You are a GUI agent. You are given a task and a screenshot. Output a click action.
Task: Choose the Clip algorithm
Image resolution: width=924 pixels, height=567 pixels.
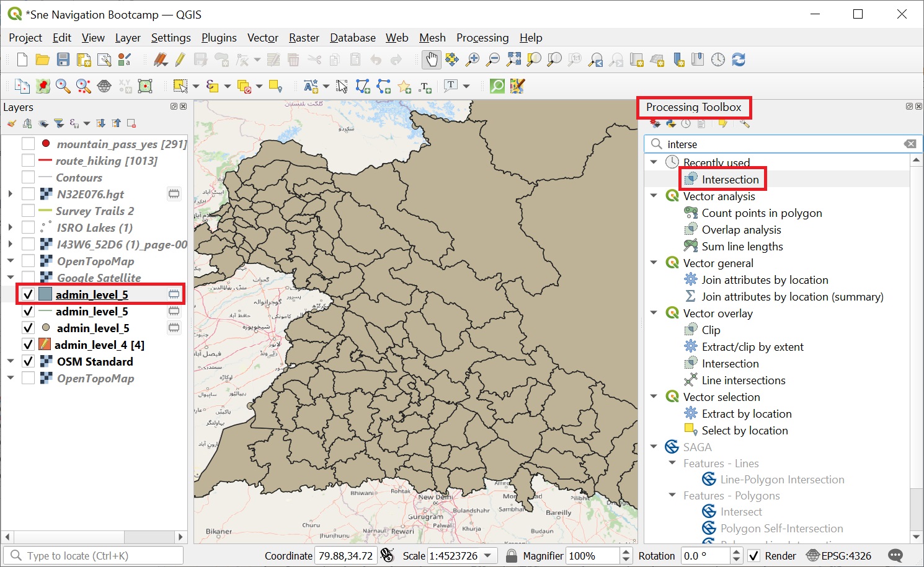pyautogui.click(x=711, y=330)
